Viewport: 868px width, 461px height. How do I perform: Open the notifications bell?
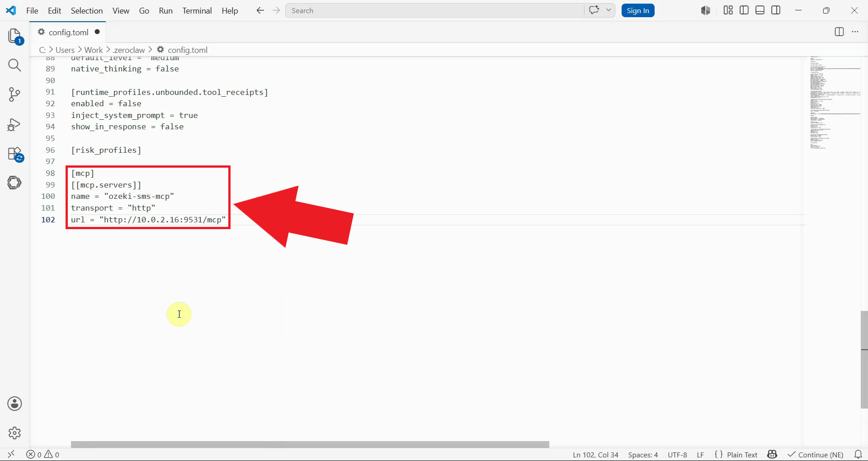click(x=858, y=454)
